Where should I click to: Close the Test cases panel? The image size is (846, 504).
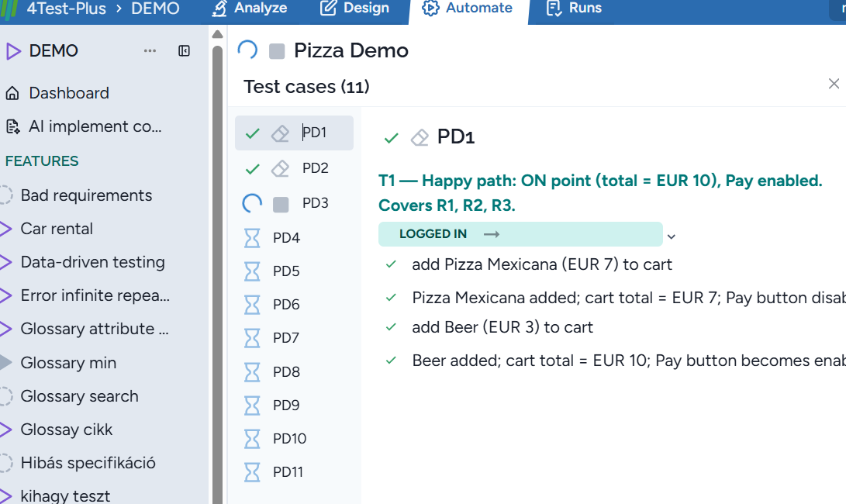[x=834, y=84]
